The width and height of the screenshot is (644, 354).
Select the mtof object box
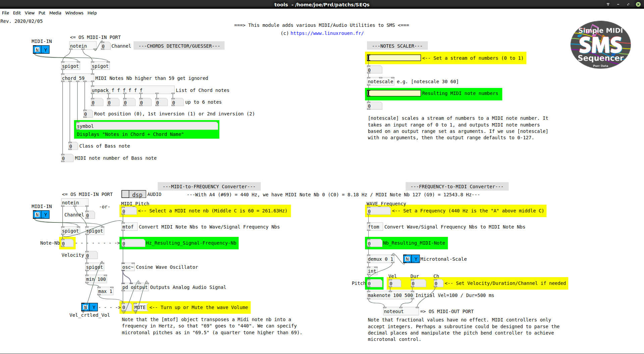(128, 227)
